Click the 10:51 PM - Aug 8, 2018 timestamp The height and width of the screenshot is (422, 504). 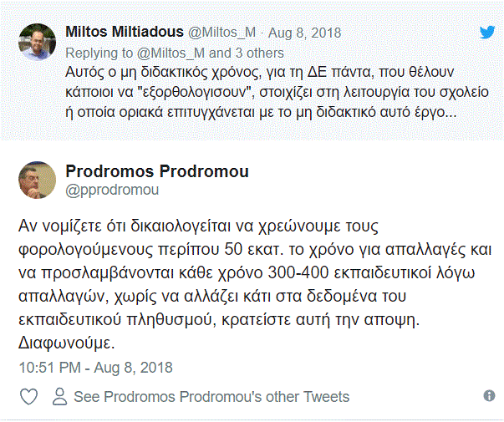(96, 368)
